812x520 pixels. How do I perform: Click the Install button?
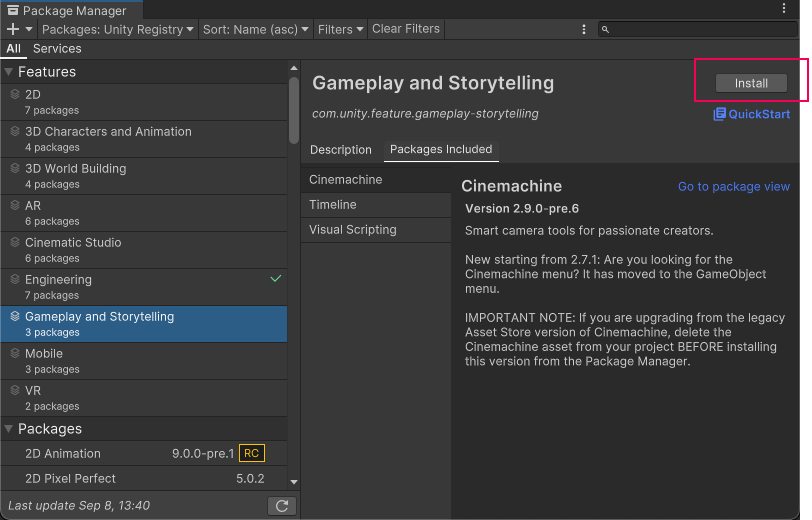(751, 84)
